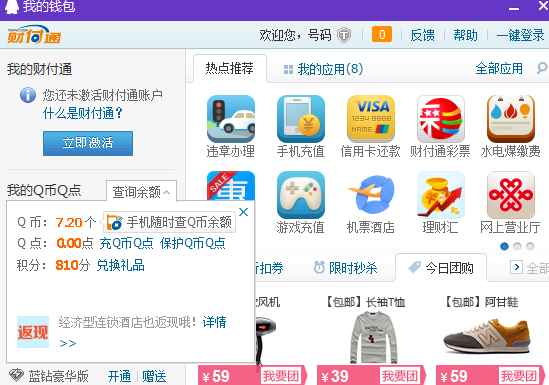Switch to the 热点推荐 tab
This screenshot has height=385, width=549.
coord(230,68)
